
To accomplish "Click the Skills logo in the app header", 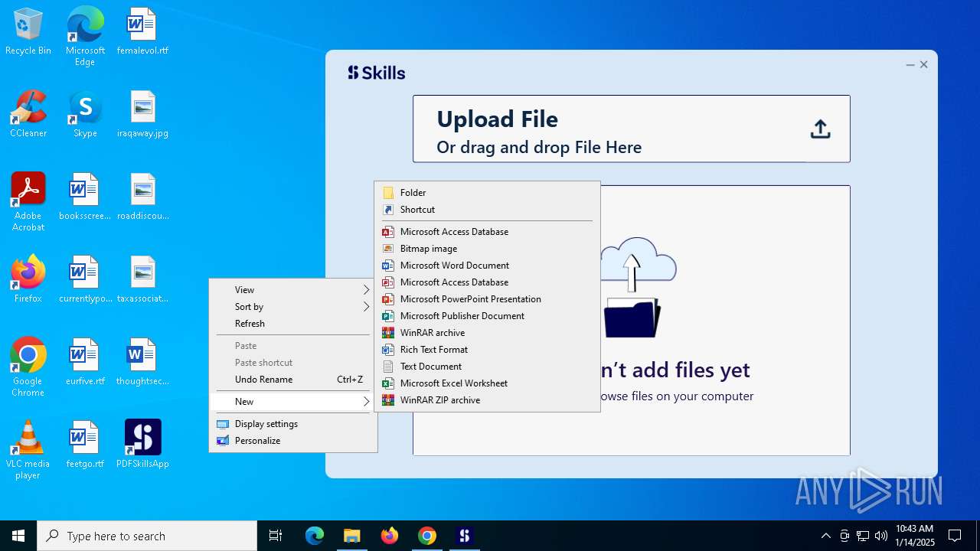I will tap(376, 73).
